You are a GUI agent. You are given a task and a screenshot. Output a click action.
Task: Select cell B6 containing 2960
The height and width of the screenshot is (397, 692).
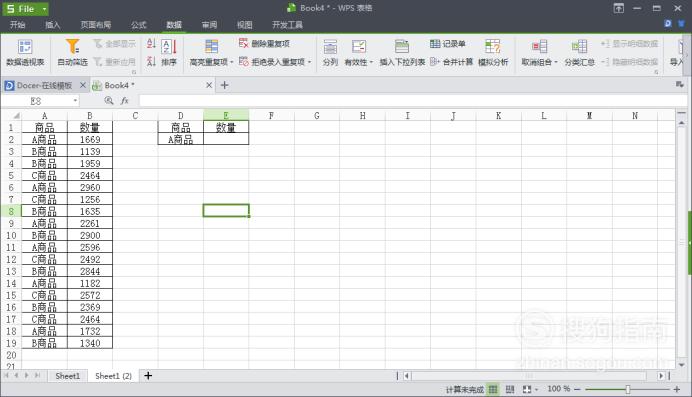[x=90, y=187]
